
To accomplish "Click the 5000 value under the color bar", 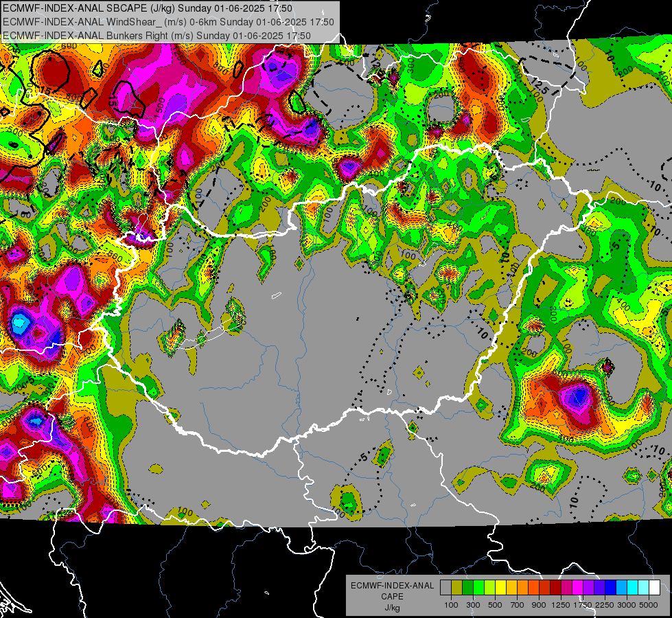I will pyautogui.click(x=649, y=605).
